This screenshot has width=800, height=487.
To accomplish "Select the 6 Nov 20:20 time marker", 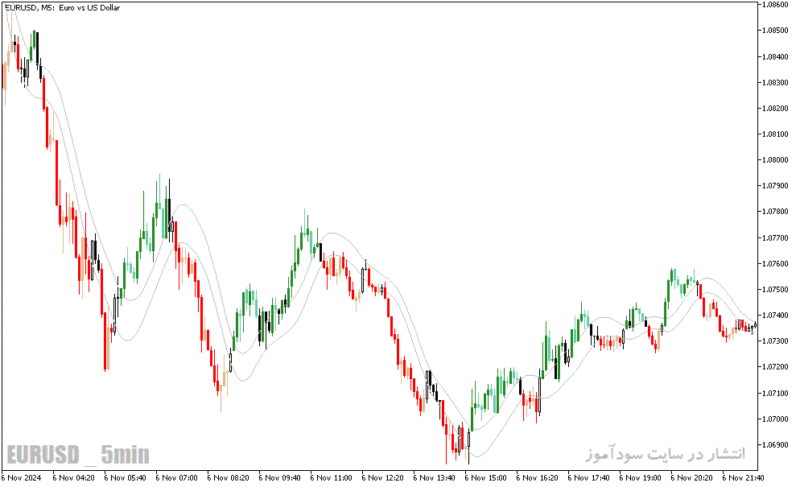I will click(692, 478).
